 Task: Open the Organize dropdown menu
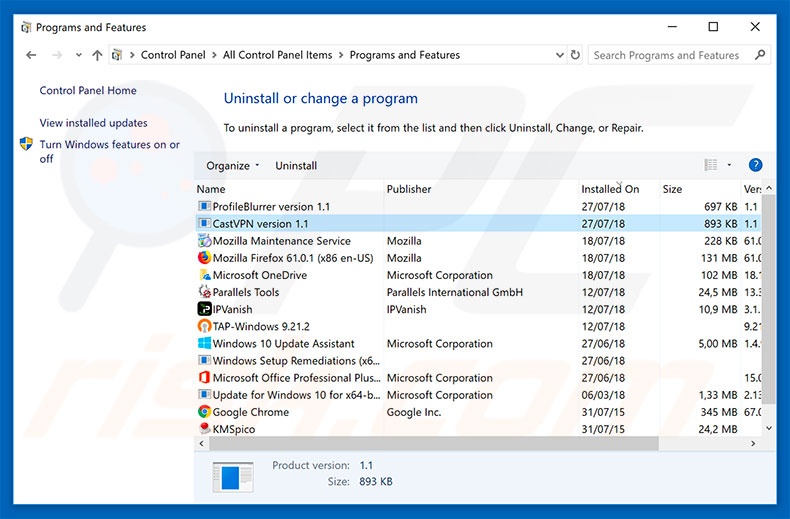pos(232,166)
